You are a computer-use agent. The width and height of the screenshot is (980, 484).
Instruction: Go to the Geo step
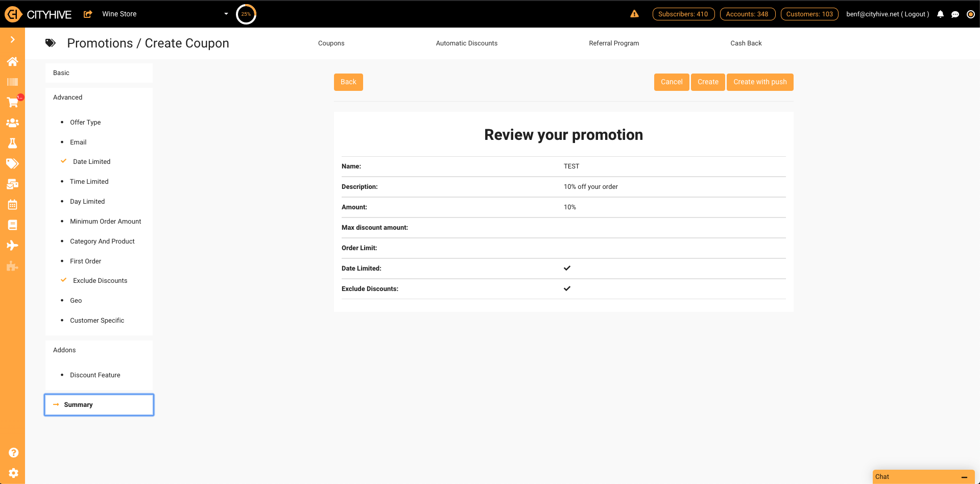pyautogui.click(x=76, y=301)
